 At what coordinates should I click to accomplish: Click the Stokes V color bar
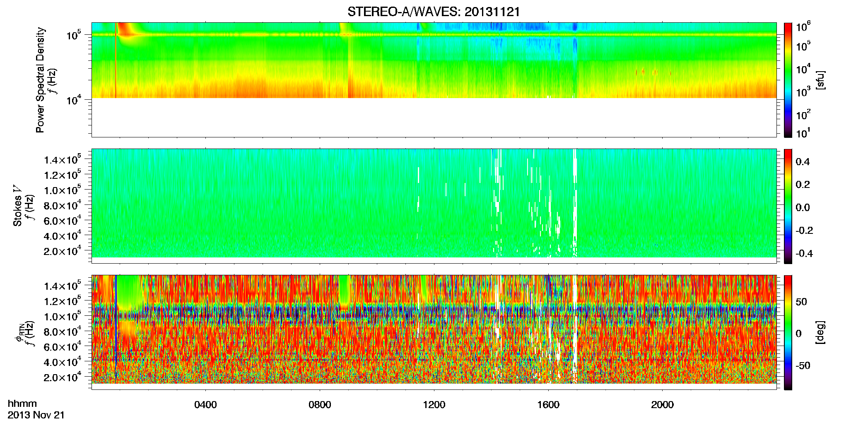click(788, 206)
